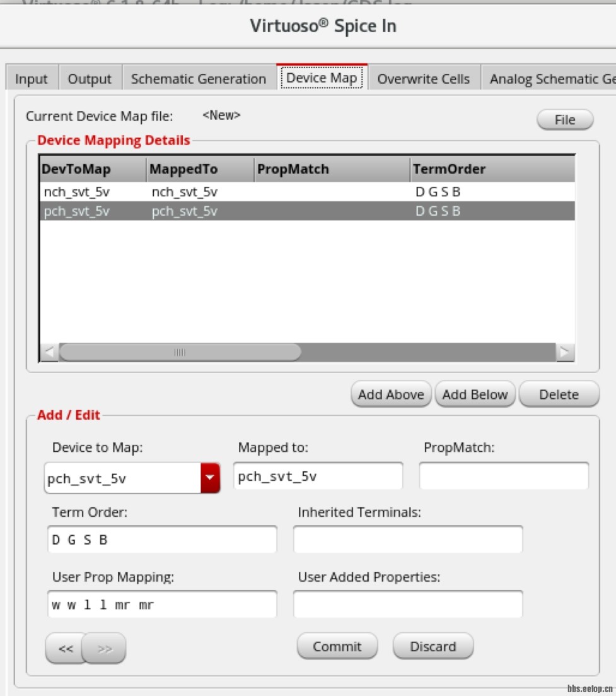Delete the selected device mapping
The width and height of the screenshot is (616, 696).
(x=559, y=394)
